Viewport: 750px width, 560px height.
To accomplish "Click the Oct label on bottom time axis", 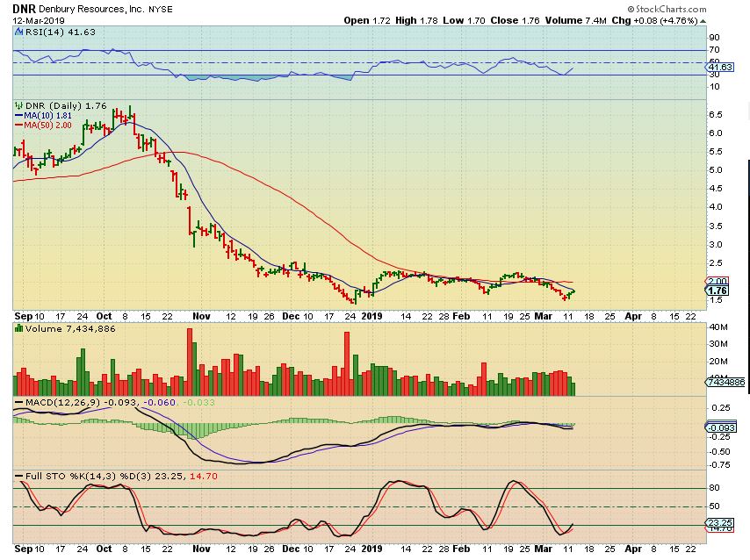I will point(104,549).
